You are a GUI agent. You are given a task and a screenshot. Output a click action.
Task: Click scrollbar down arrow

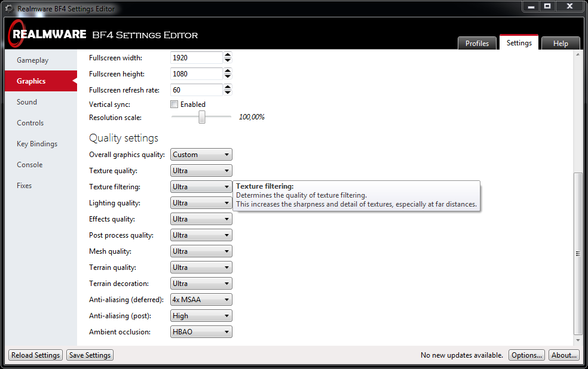point(578,340)
